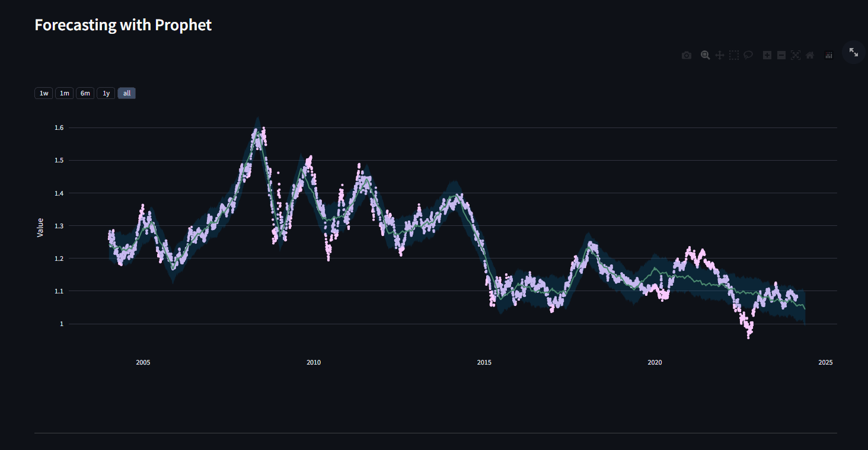Click the 'Forecasting with Prophet' heading
This screenshot has width=868, height=450.
123,25
